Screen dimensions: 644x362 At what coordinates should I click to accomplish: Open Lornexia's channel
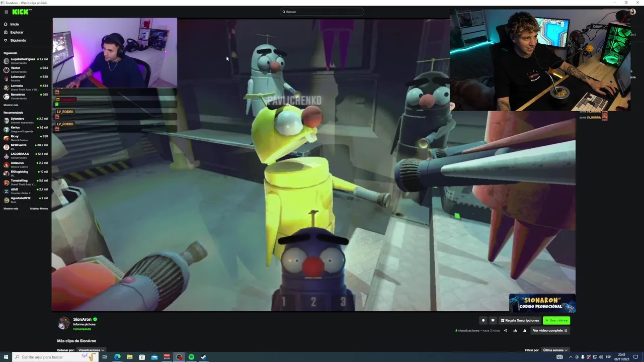click(x=26, y=87)
